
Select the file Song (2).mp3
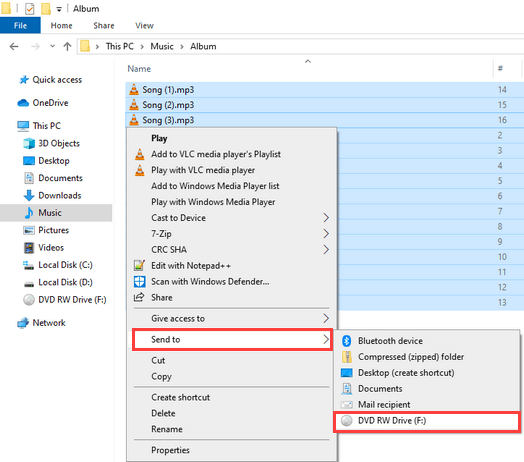click(168, 105)
